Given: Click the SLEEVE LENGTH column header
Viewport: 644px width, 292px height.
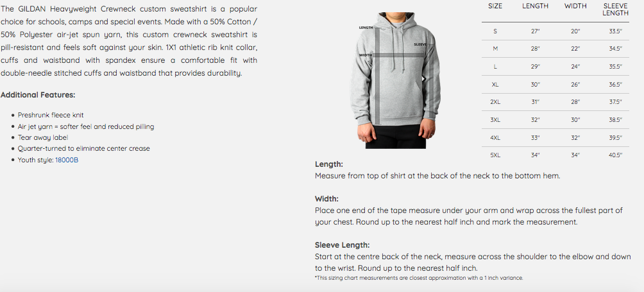Looking at the screenshot, I should click(x=615, y=9).
